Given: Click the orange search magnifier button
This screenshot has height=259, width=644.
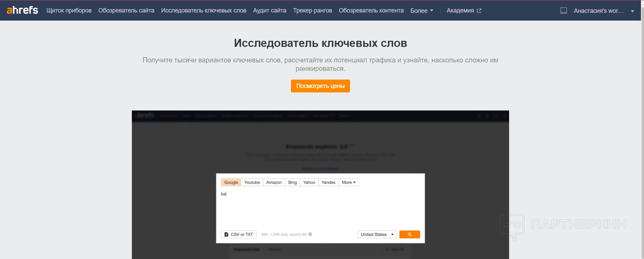Looking at the screenshot, I should [x=409, y=234].
